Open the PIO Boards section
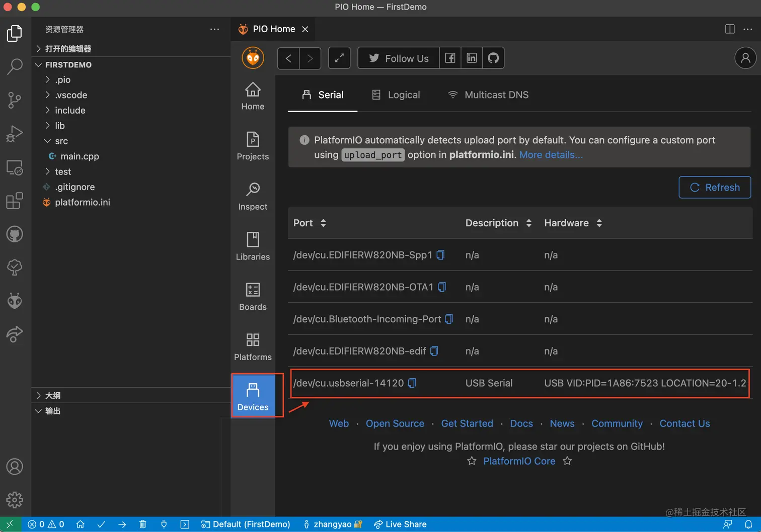The width and height of the screenshot is (761, 532). tap(253, 297)
